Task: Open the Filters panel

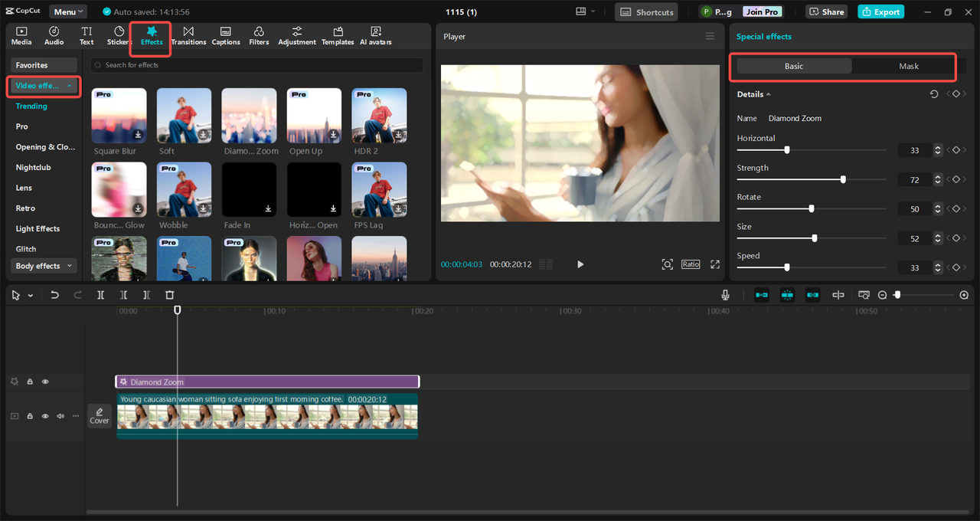Action: click(259, 35)
